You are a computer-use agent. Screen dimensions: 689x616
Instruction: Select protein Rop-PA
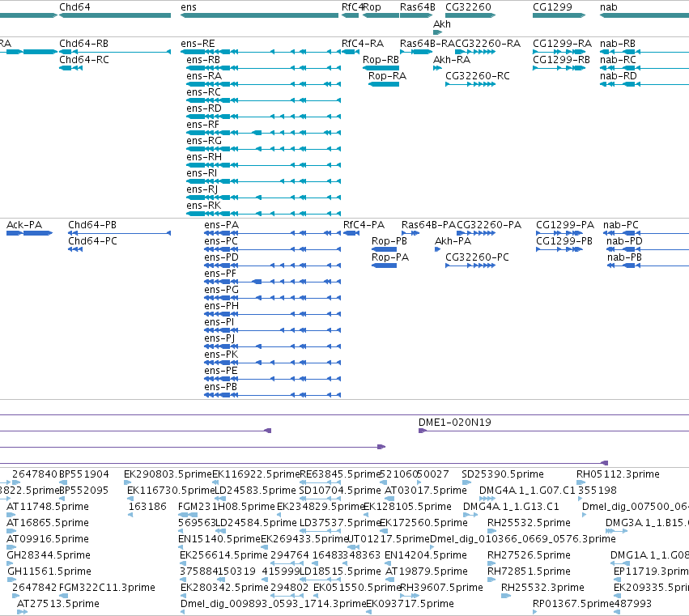pyautogui.click(x=390, y=257)
